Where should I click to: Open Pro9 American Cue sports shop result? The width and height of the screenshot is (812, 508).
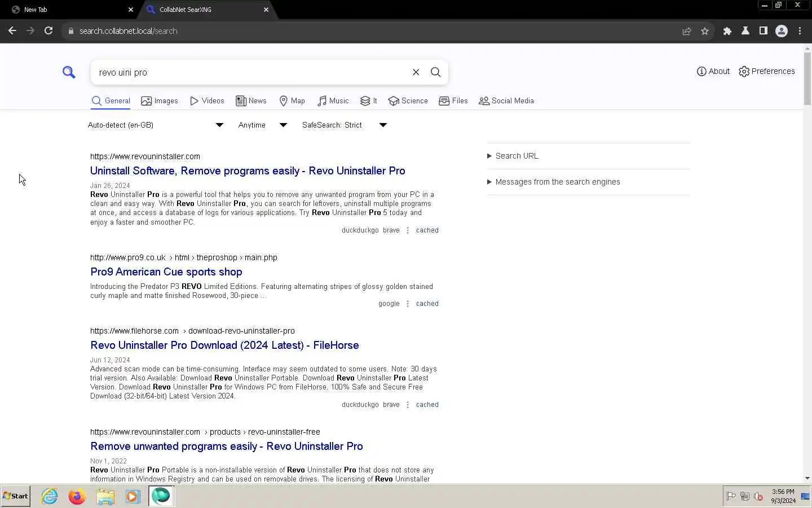click(x=166, y=271)
